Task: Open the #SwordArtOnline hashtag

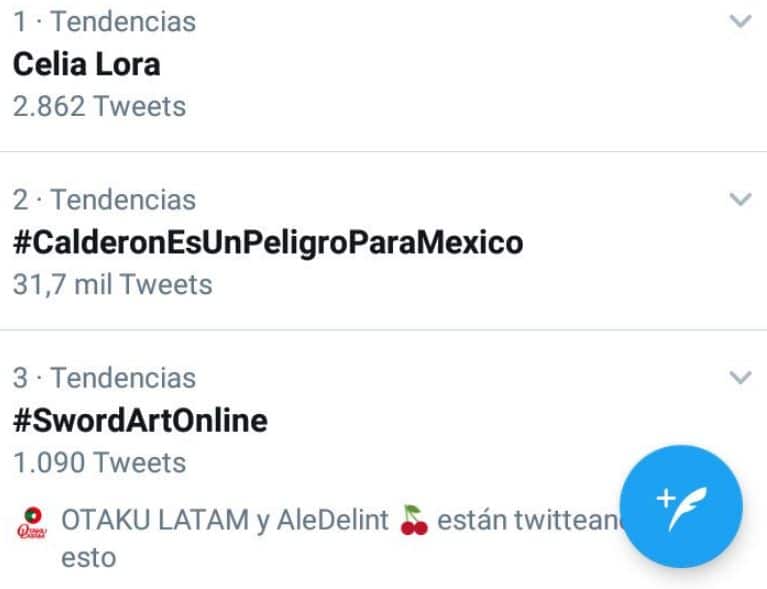Action: (140, 420)
